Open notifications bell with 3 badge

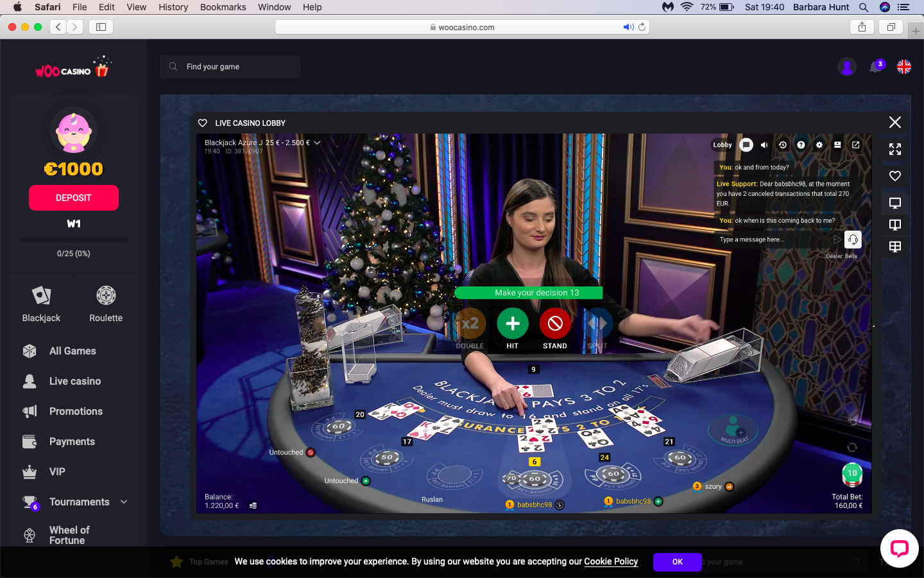877,66
